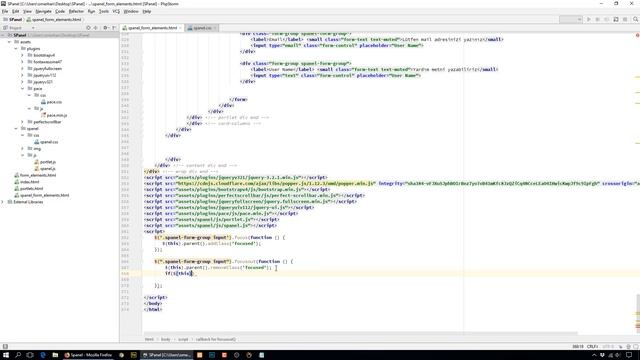
Task: Open the Refactor menu
Action: pyautogui.click(x=76, y=11)
